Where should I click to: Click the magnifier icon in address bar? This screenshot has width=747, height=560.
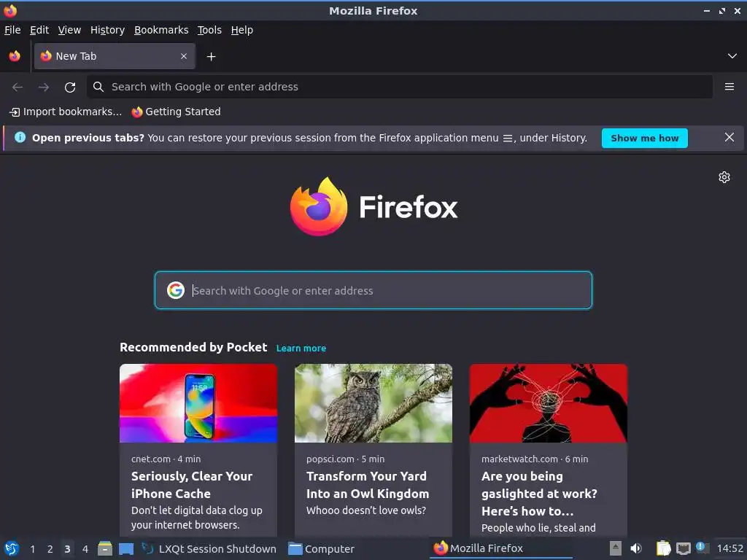point(98,87)
